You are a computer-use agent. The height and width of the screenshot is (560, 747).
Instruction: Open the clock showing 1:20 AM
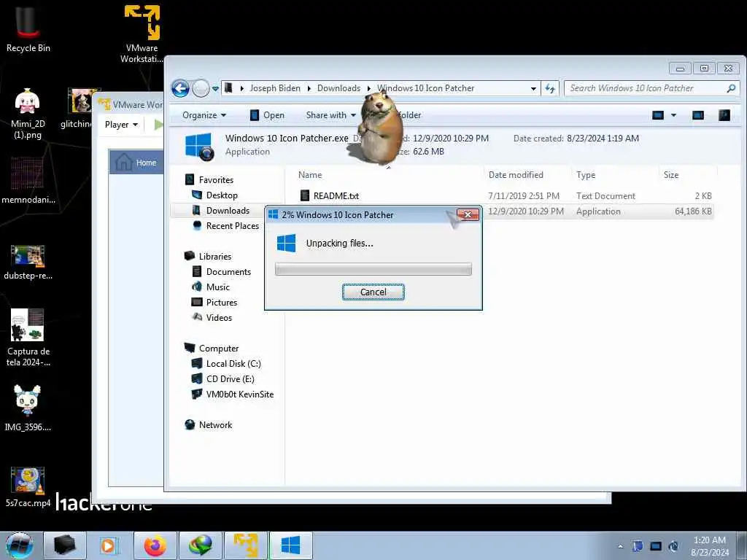(710, 545)
